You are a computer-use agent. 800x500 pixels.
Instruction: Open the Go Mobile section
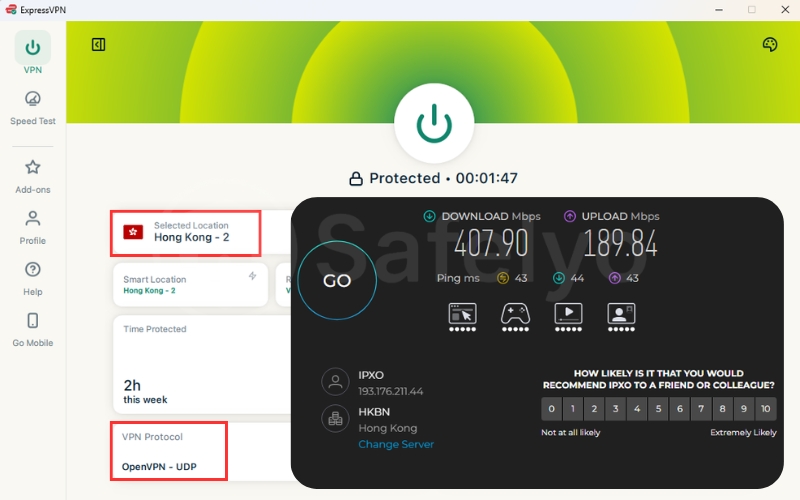[33, 330]
